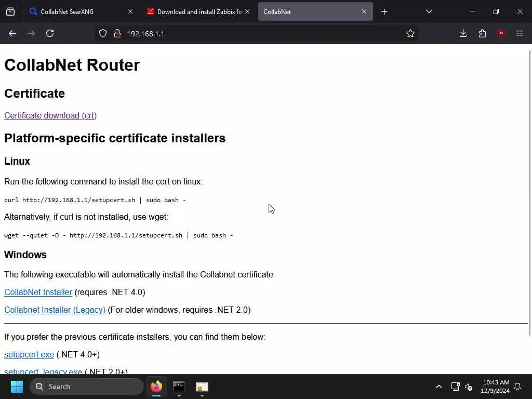Download the CollabNet Installer
Screen dimensions: 532x399
[x=38, y=292]
